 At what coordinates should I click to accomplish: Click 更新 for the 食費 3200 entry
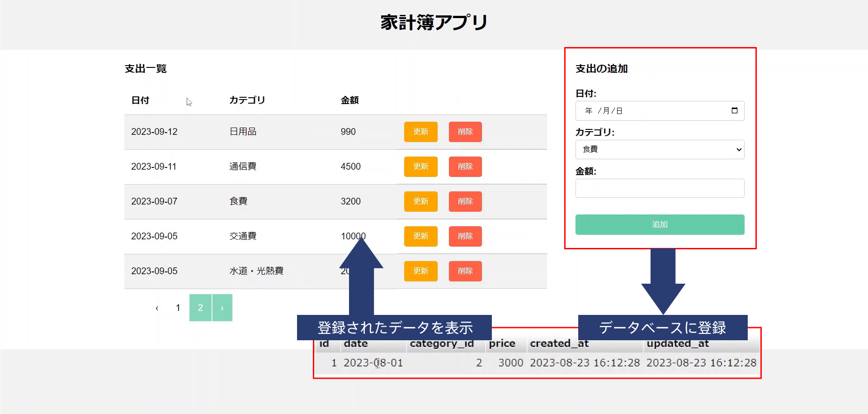click(x=420, y=201)
